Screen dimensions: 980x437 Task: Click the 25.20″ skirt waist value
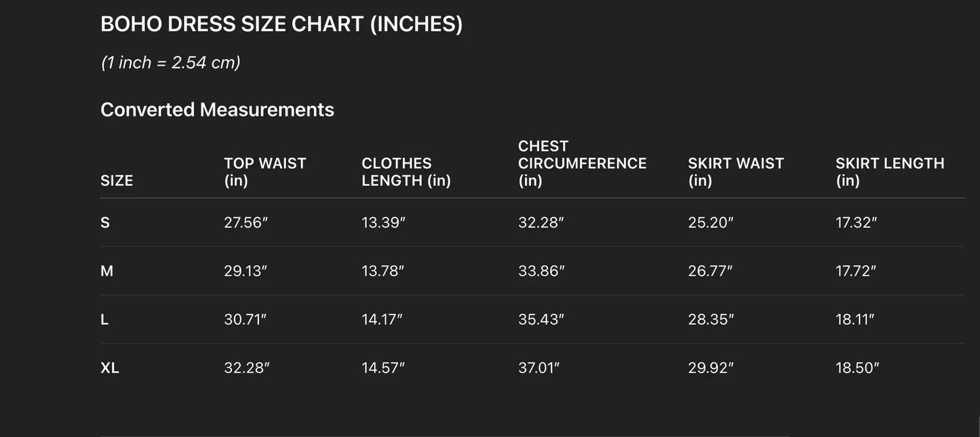pyautogui.click(x=711, y=223)
